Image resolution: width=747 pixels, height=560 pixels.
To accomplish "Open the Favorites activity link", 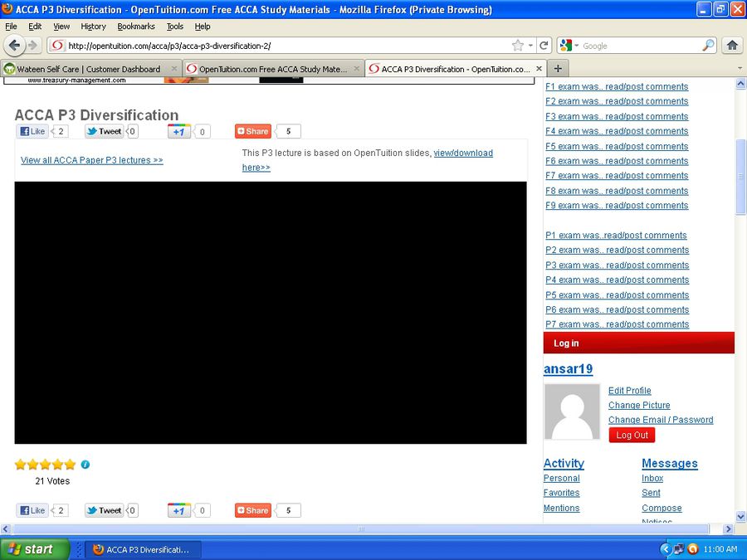I will pos(562,493).
